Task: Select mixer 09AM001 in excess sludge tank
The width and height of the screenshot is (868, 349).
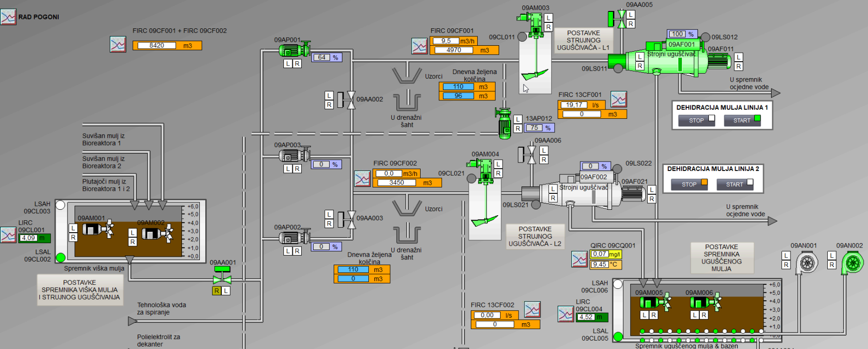Action: [x=97, y=229]
